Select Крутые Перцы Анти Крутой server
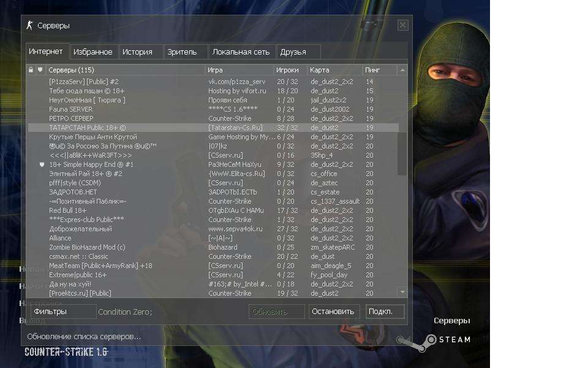The height and width of the screenshot is (368, 588). 213,137
